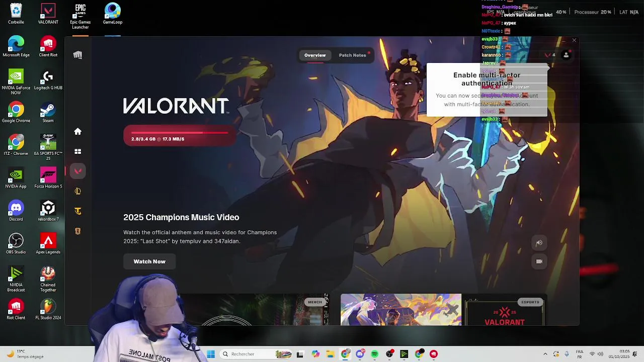Open the FRA keyboard language switcher

point(580,354)
